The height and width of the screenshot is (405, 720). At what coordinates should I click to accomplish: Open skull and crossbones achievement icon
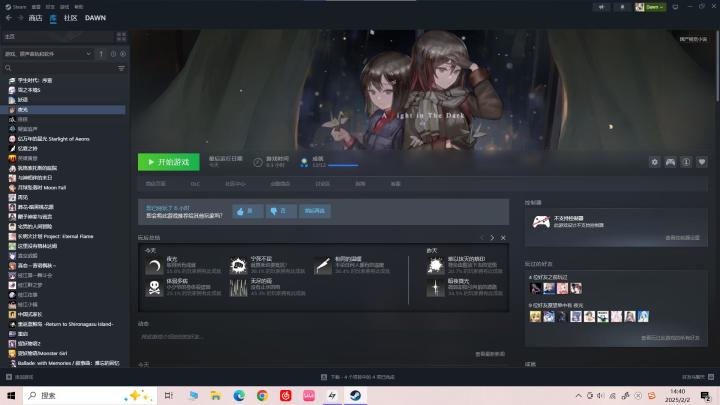(154, 287)
